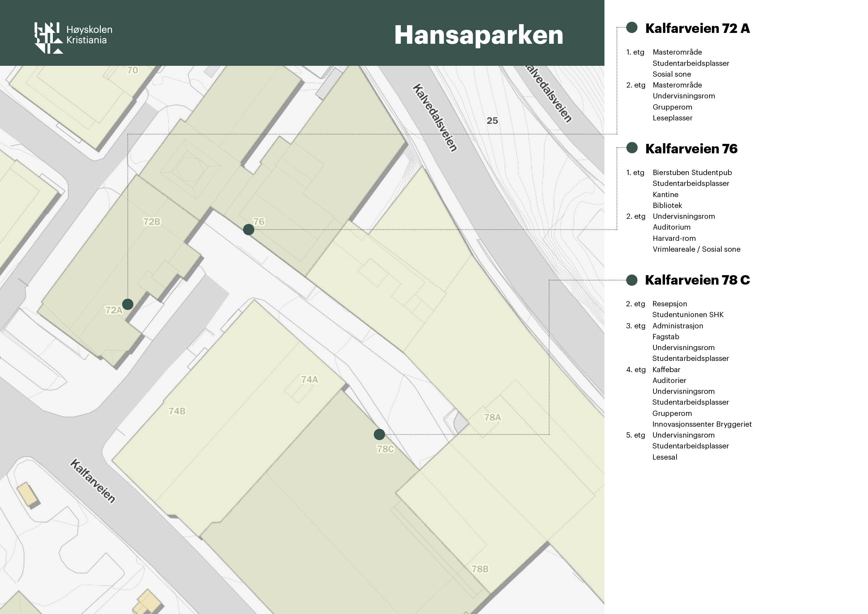
Task: Click building label 72A on the map
Action: [x=113, y=310]
